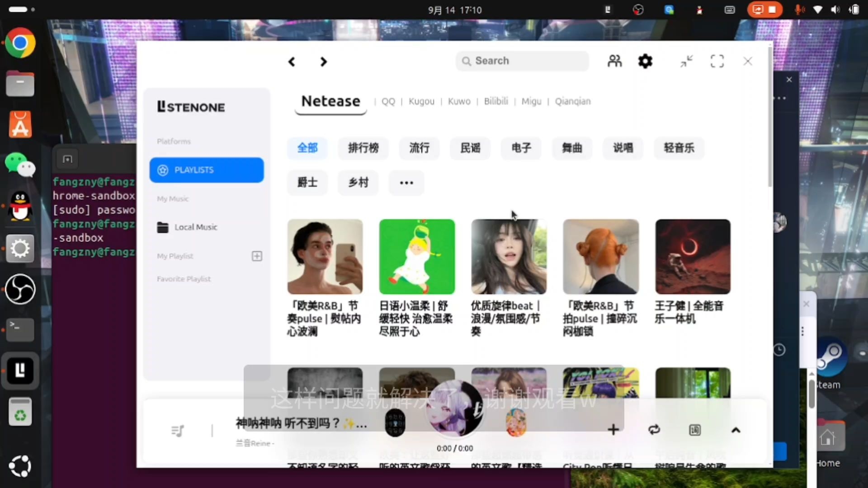This screenshot has width=868, height=488.
Task: Add current song with plus icon
Action: pos(613,430)
